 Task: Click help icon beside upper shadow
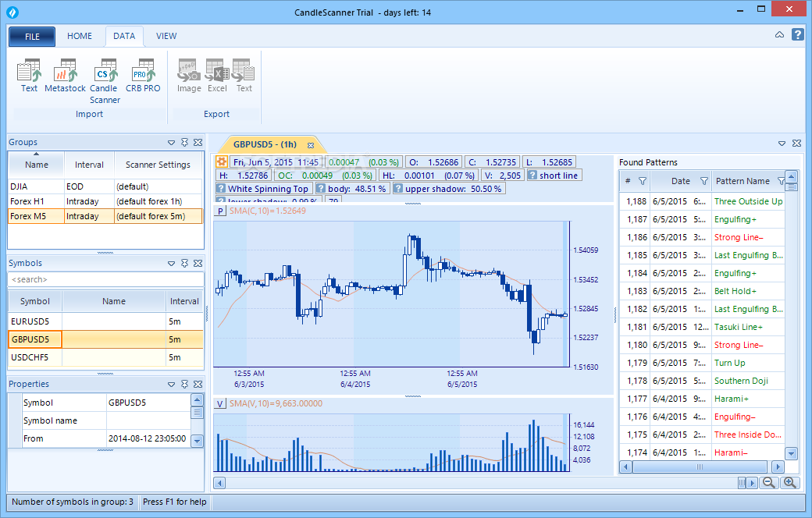pyautogui.click(x=397, y=188)
